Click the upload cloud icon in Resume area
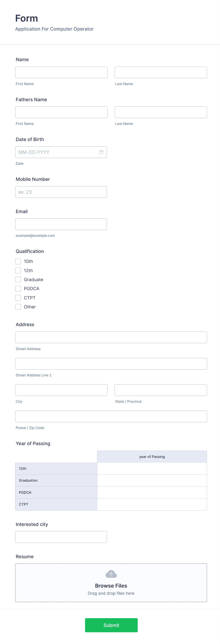The image size is (220, 644). coord(111,574)
